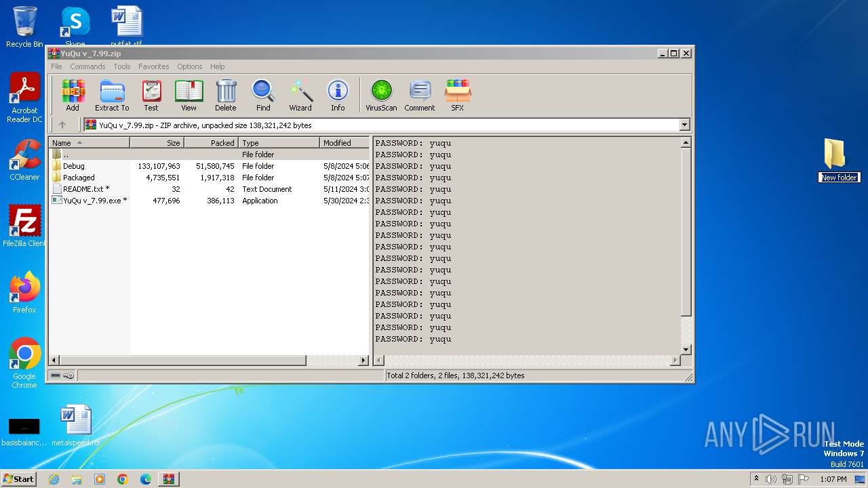Open CCleaner desktop shortcut

(x=24, y=160)
